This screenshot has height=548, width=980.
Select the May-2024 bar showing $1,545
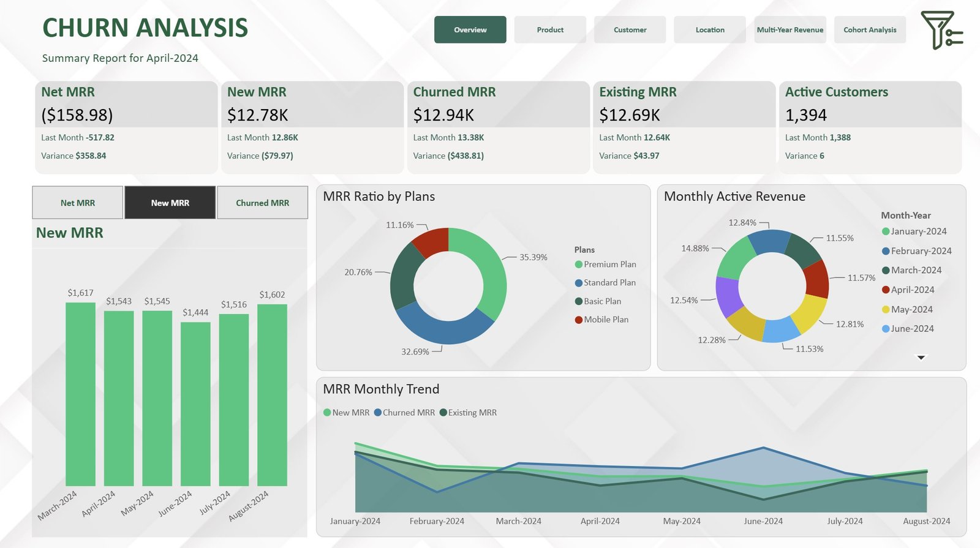(157, 399)
